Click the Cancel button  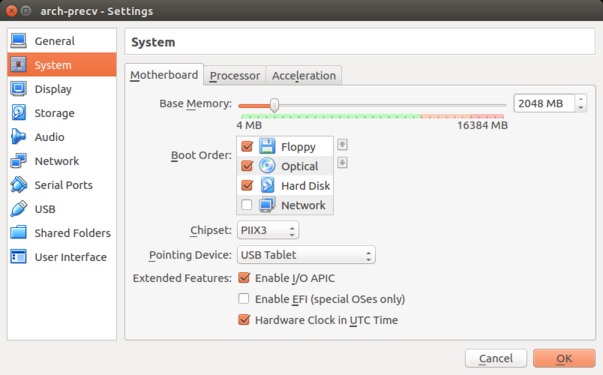[x=496, y=358]
